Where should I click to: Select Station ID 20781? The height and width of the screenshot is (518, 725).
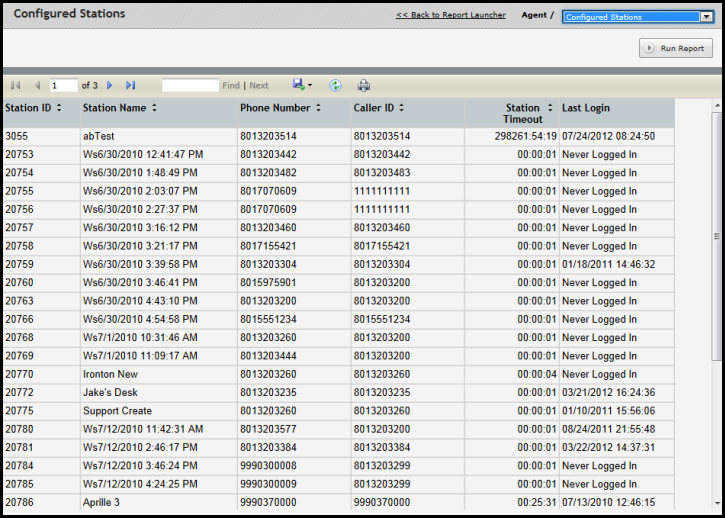(x=19, y=448)
